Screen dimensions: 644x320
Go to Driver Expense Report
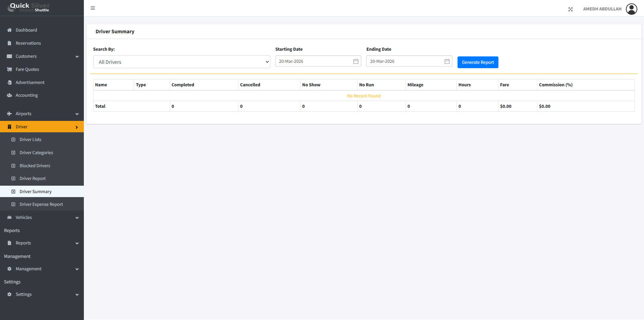(x=41, y=204)
